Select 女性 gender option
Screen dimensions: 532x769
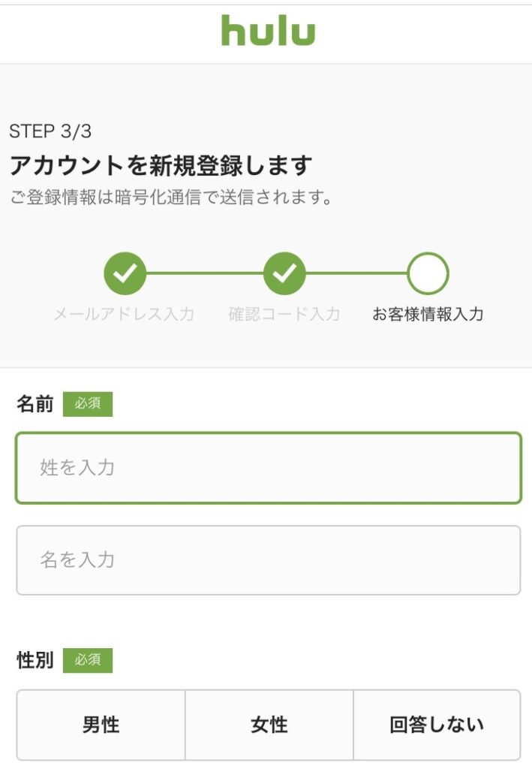click(x=269, y=725)
